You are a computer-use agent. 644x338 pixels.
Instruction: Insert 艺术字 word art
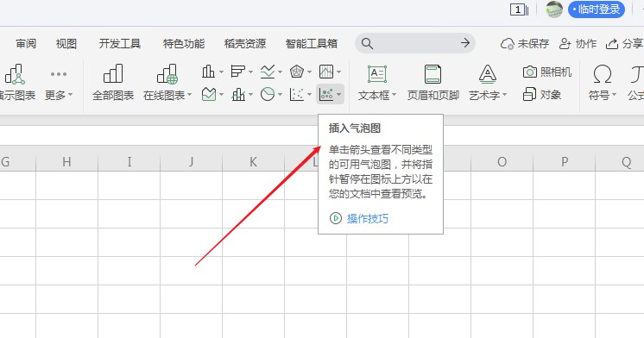click(x=488, y=83)
